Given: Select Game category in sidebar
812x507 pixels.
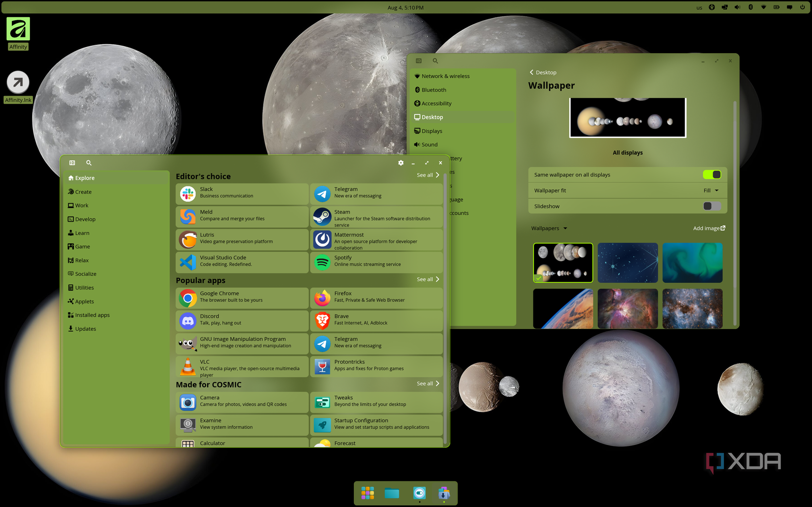Looking at the screenshot, I should pyautogui.click(x=116, y=246).
